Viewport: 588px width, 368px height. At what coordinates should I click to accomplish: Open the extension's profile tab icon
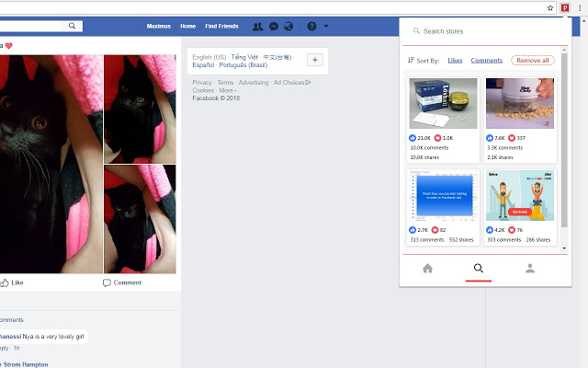[530, 268]
